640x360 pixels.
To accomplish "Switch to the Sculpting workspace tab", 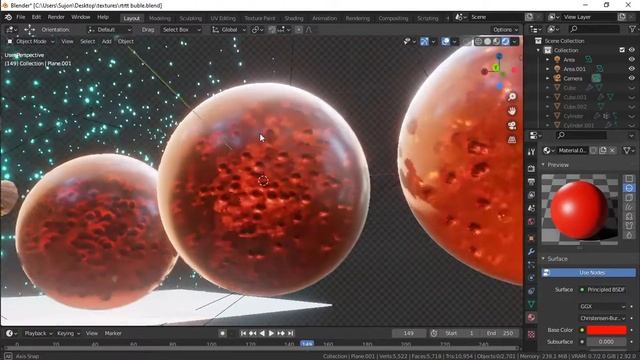I will click(191, 18).
